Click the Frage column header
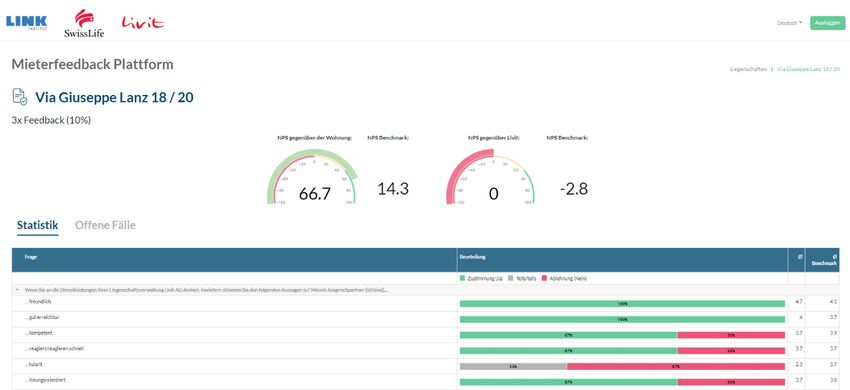850x390 pixels. point(31,257)
